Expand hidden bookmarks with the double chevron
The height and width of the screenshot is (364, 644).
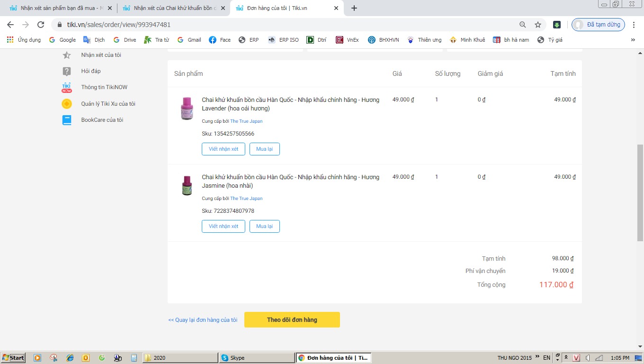[633, 40]
